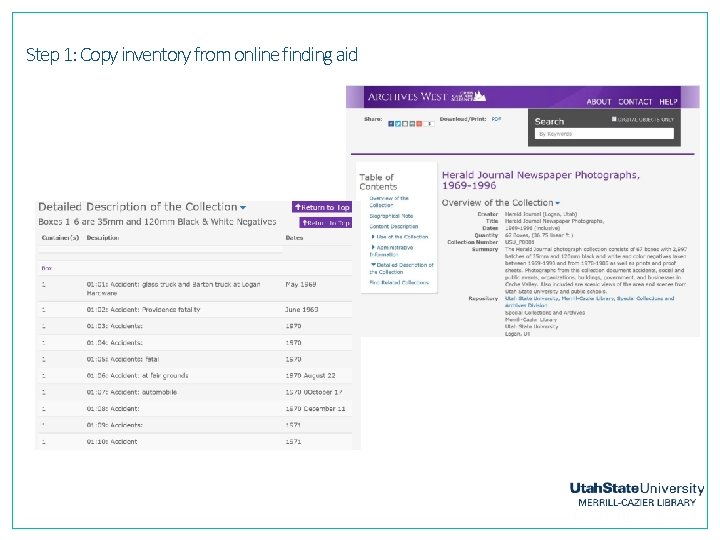Click the Box link above the container list
This screenshot has width=720, height=540.
click(46, 268)
